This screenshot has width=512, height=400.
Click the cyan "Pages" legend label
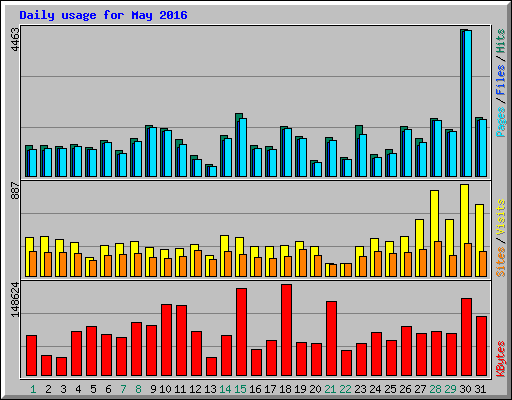click(x=501, y=122)
